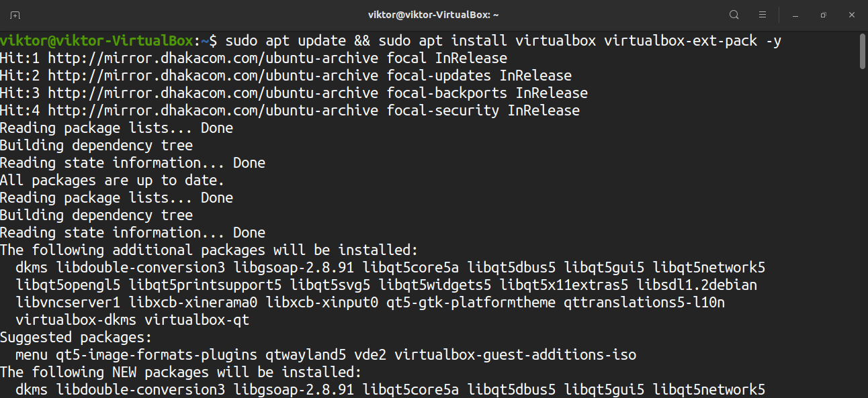Screen dimensions: 868x398
Task: Click the 'focal-backports InRelease' line
Action: (294, 93)
